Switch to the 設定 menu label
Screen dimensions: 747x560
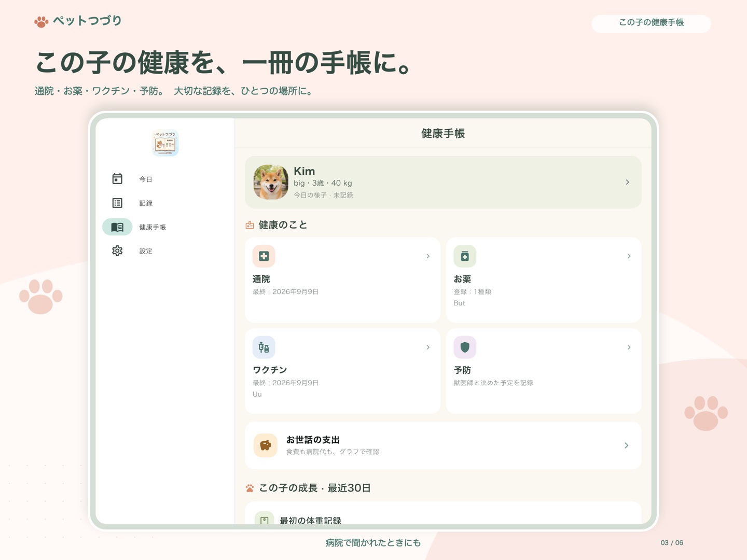[146, 251]
